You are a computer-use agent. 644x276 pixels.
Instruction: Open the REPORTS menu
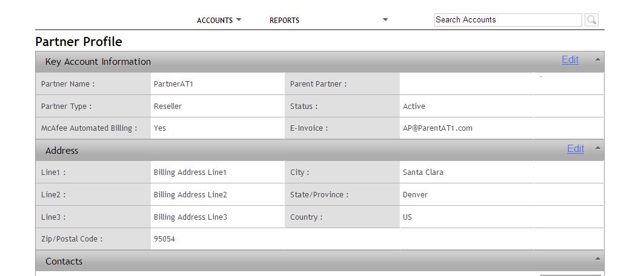[284, 20]
